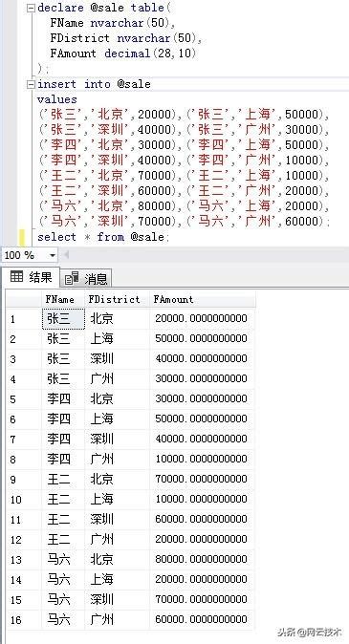Select the FDistrict column header
349x644 pixels.
[118, 299]
